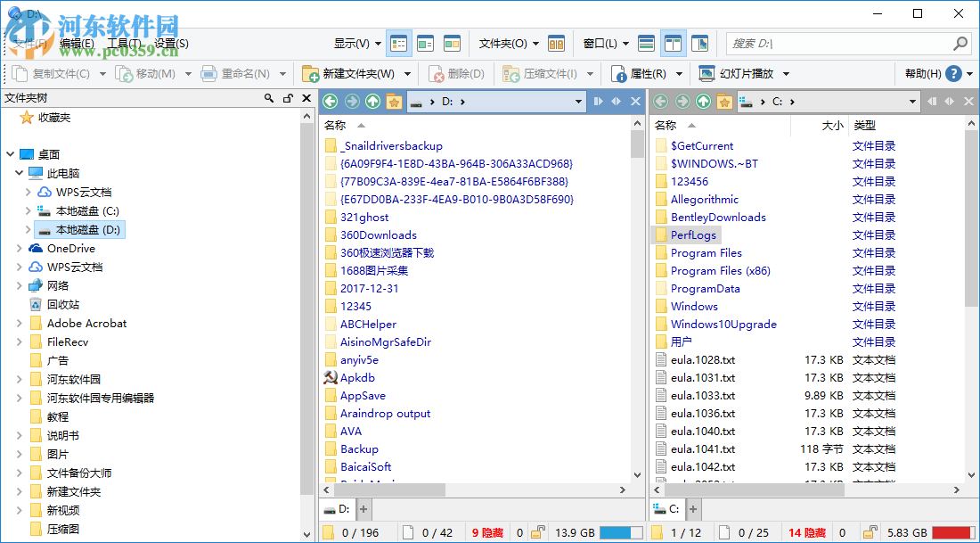The width and height of the screenshot is (980, 543).
Task: Click the search magnifier in the 文件夹树 panel
Action: 269,98
